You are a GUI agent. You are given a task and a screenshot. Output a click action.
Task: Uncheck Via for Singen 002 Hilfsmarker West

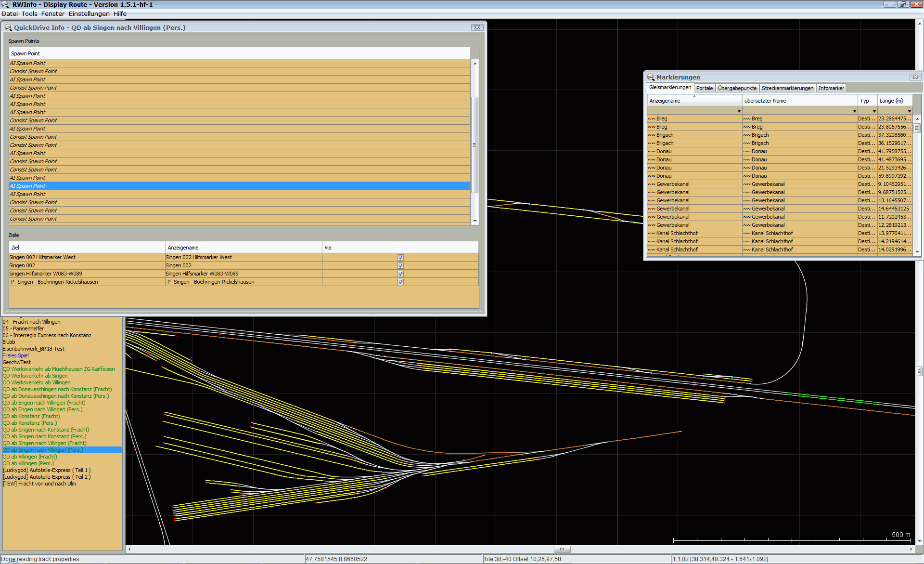pos(400,258)
